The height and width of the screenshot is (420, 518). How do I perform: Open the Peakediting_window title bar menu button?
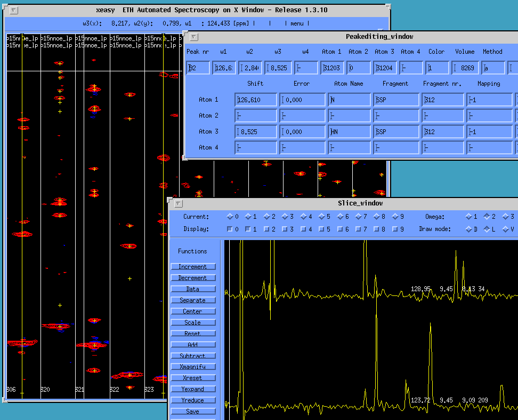pos(194,37)
